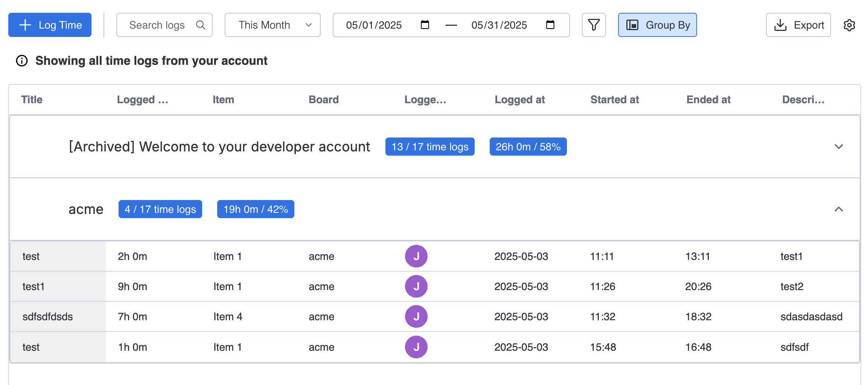Click the Logged at column header

pos(520,99)
